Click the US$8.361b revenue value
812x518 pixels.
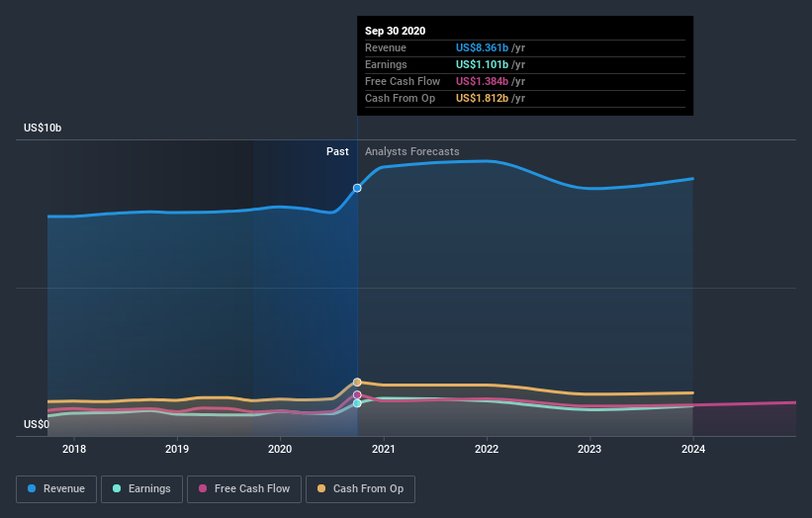(482, 47)
